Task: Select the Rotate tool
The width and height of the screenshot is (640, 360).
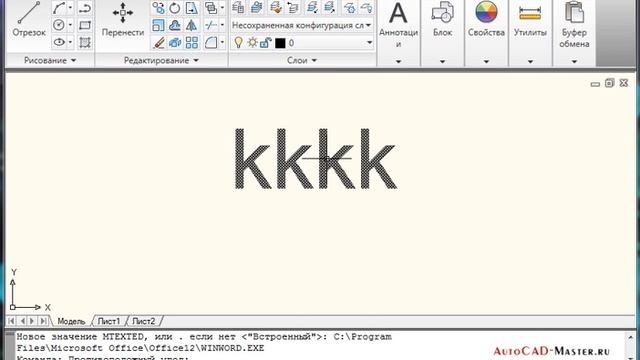Action: (175, 8)
